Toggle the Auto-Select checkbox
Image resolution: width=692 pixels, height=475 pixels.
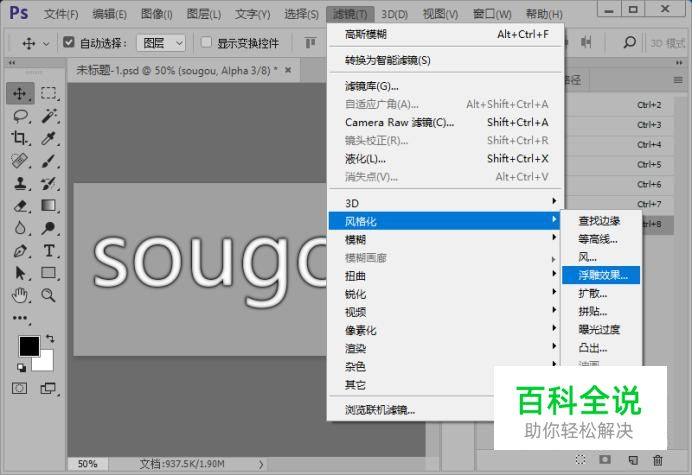coord(68,42)
